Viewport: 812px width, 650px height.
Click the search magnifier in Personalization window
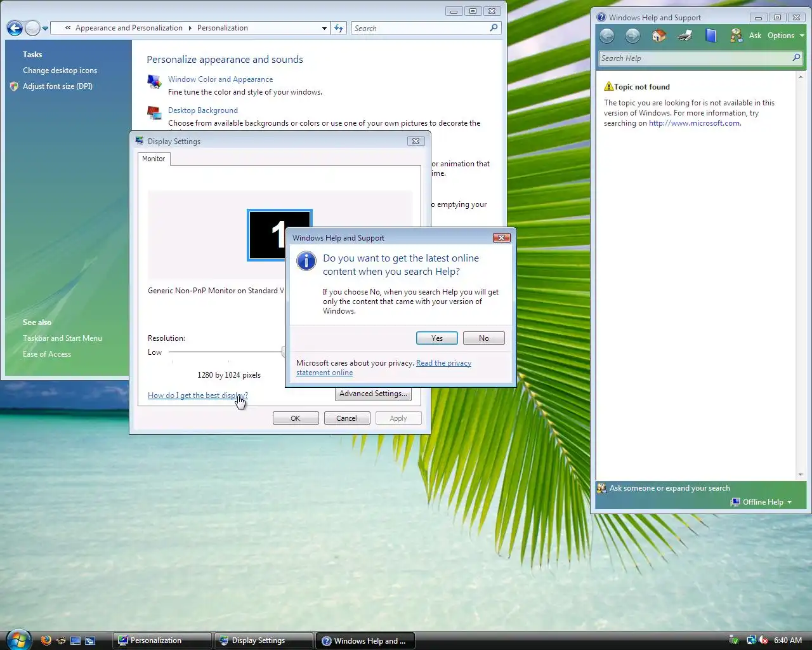494,28
